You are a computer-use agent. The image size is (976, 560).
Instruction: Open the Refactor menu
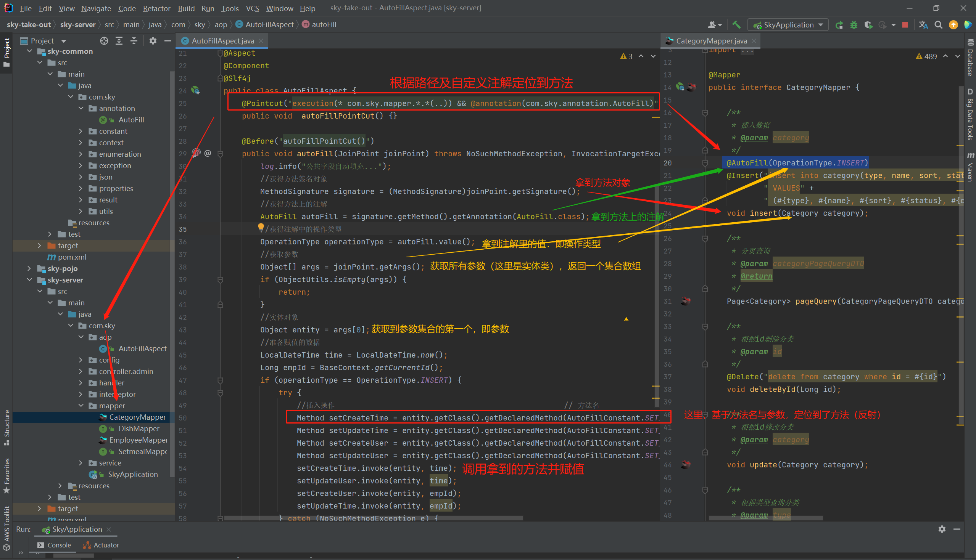(x=156, y=8)
